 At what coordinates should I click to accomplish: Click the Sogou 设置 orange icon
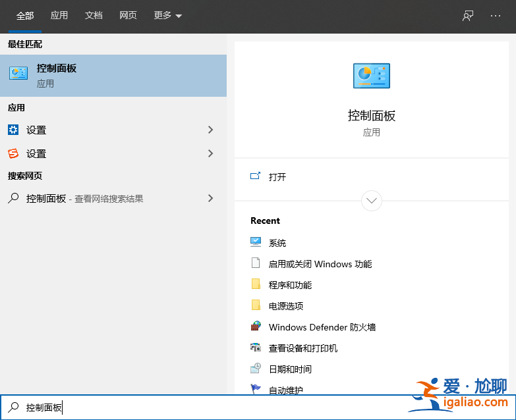tap(13, 153)
